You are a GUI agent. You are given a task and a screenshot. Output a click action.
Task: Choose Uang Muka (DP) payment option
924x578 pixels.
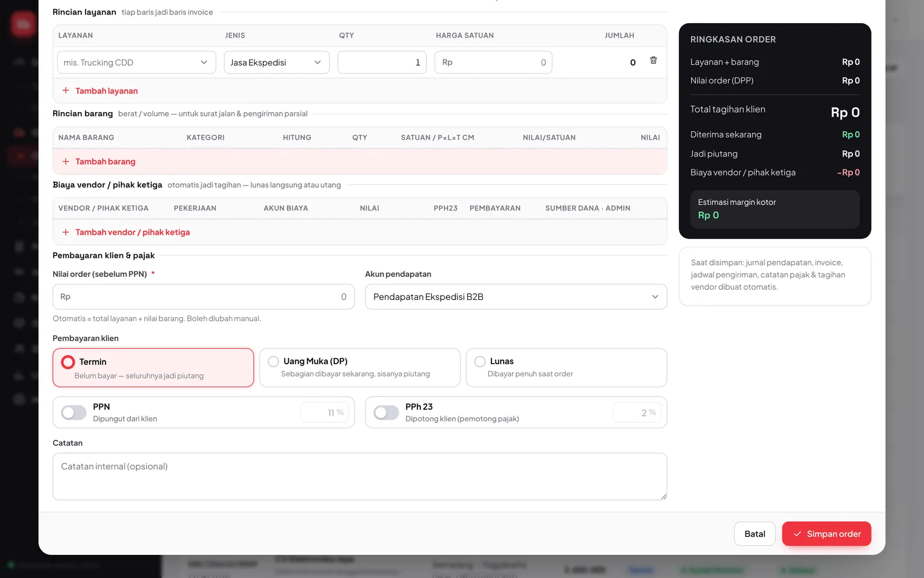(x=360, y=368)
